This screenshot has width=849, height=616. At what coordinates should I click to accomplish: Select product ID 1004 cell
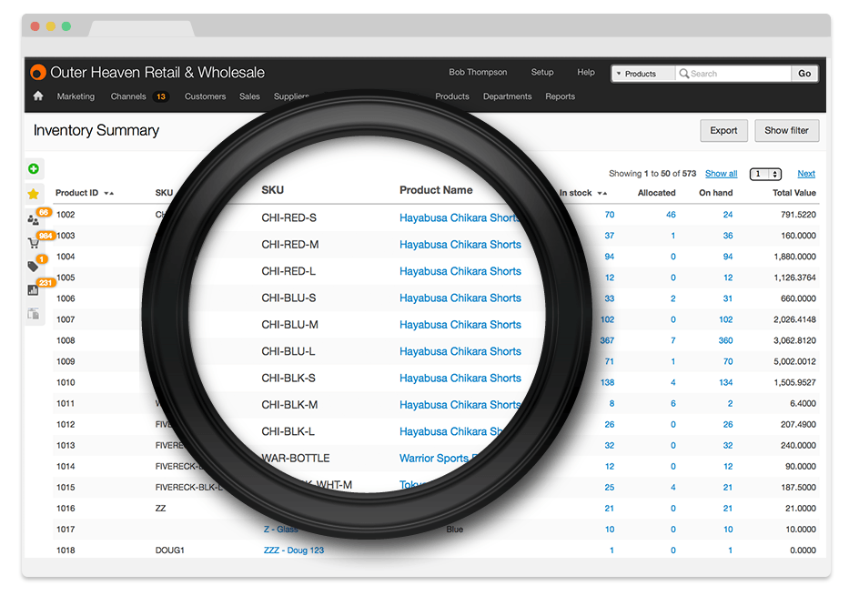[x=66, y=257]
